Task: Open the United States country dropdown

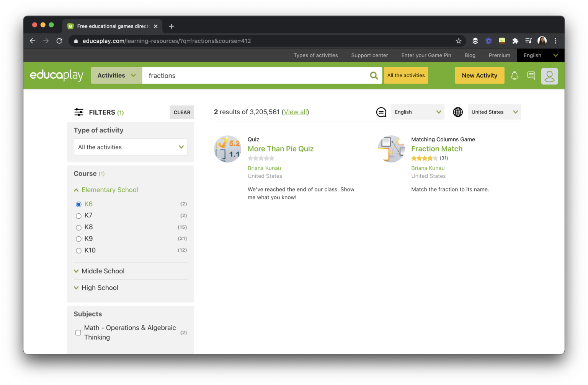Action: (x=494, y=112)
